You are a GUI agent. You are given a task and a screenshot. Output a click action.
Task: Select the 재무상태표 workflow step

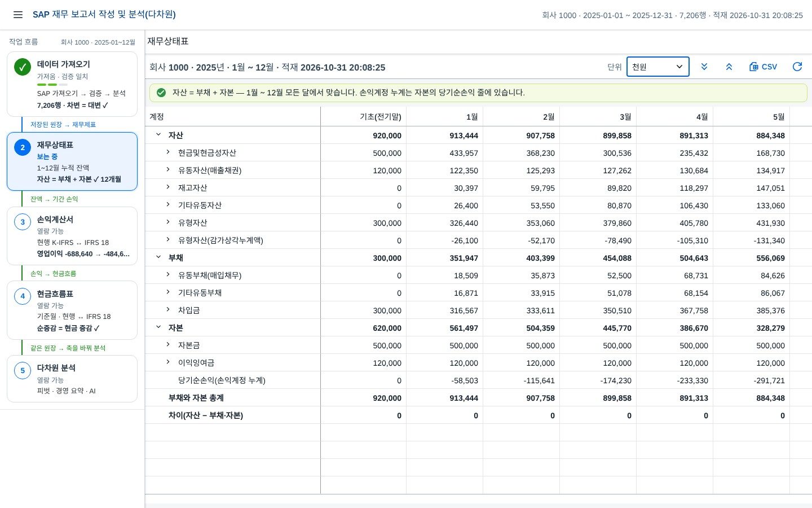coord(72,161)
